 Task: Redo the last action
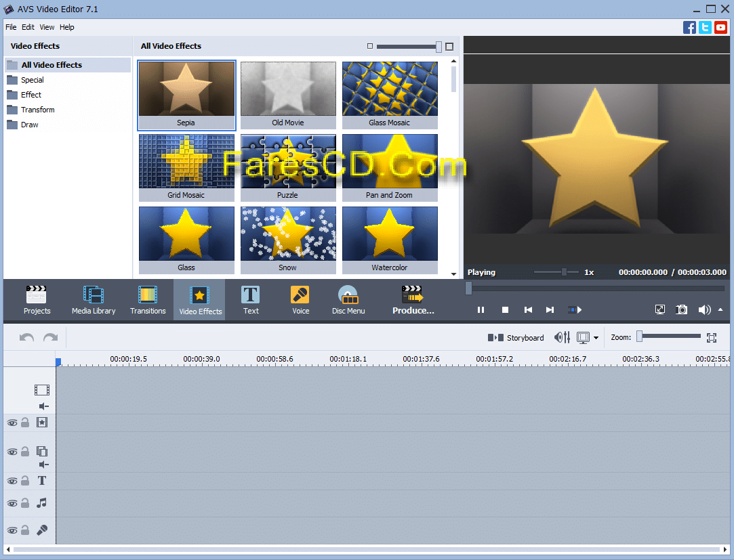(x=50, y=337)
